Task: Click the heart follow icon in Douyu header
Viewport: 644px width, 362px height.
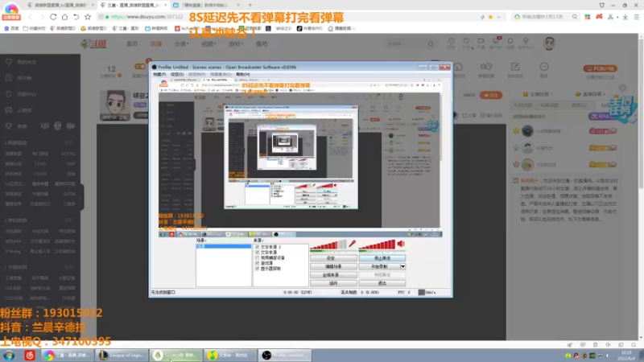Action: coord(466,43)
